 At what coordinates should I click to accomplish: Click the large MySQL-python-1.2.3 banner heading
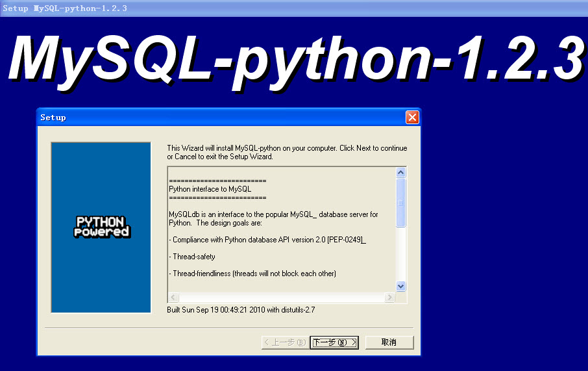(x=294, y=57)
